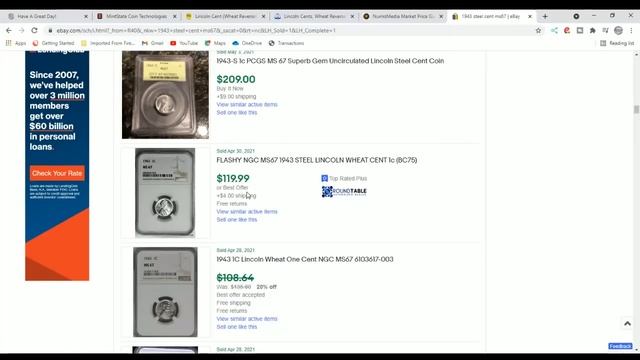Viewport: 640px width, 360px height.
Task: Click the share icon in the address bar
Action: [554, 31]
